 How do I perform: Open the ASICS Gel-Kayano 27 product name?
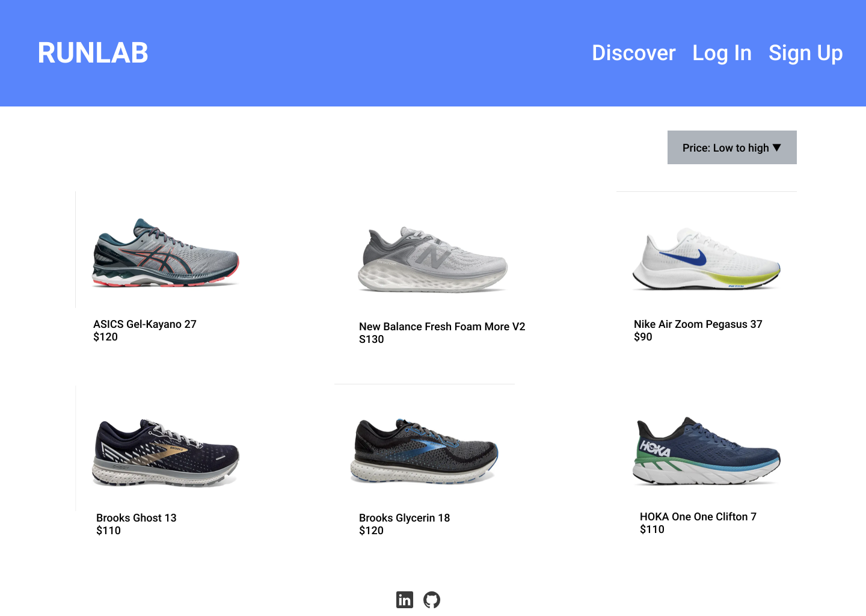[144, 324]
